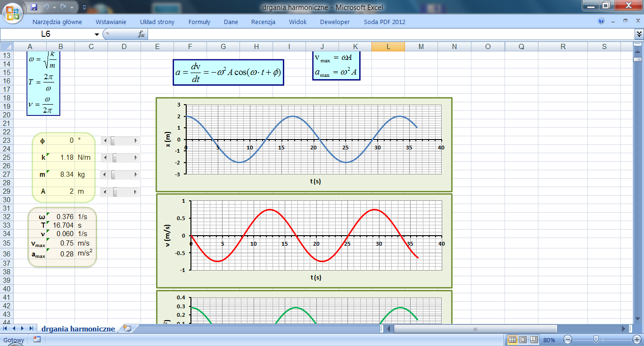The image size is (644, 346).
Task: Select the x(t) position chart
Action: tap(304, 144)
